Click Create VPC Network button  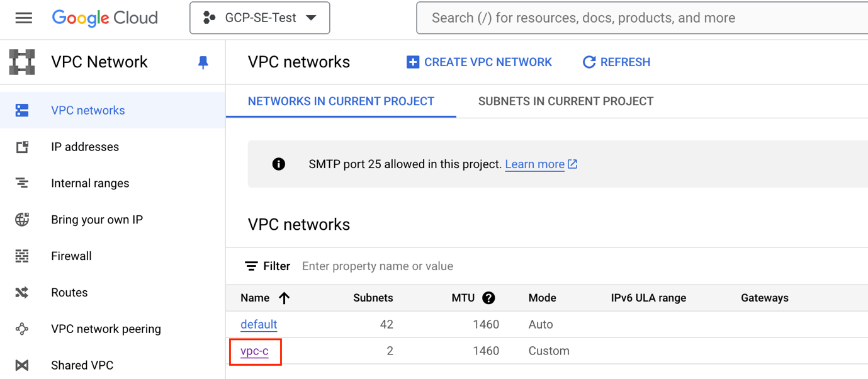[x=479, y=62]
